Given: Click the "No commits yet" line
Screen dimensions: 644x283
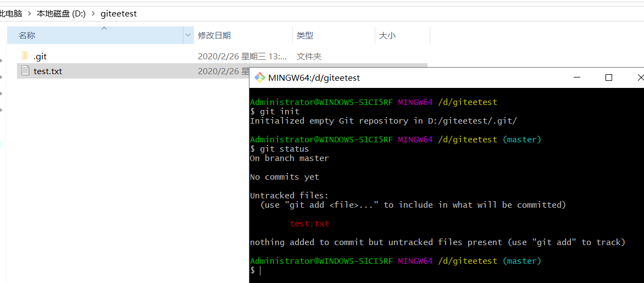Looking at the screenshot, I should pos(284,177).
